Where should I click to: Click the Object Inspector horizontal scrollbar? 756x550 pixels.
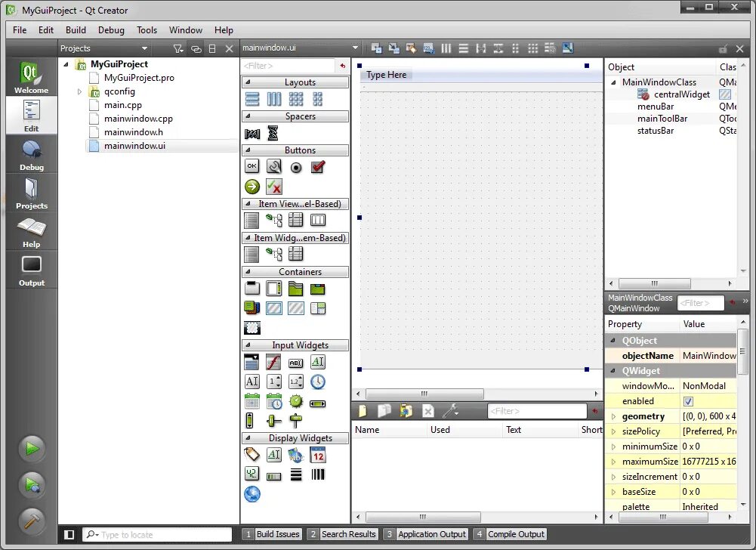pyautogui.click(x=654, y=283)
